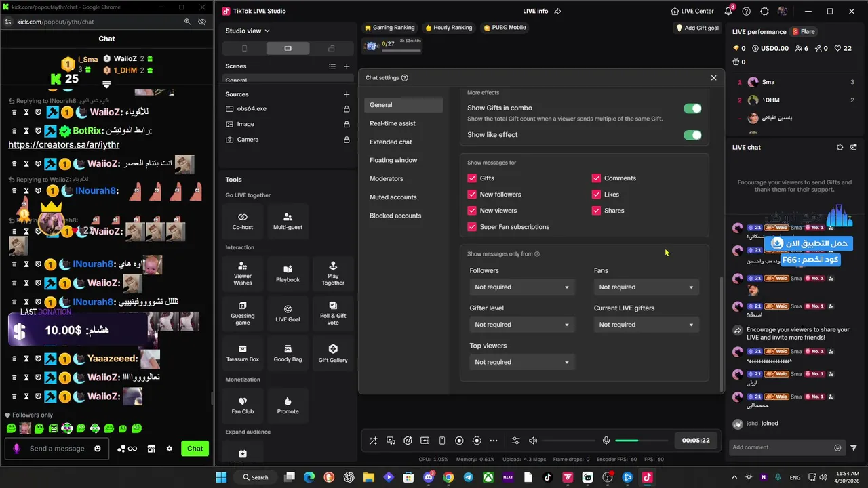The image size is (868, 488).
Task: Open the PUBG Mobile chip
Action: [x=505, y=28]
